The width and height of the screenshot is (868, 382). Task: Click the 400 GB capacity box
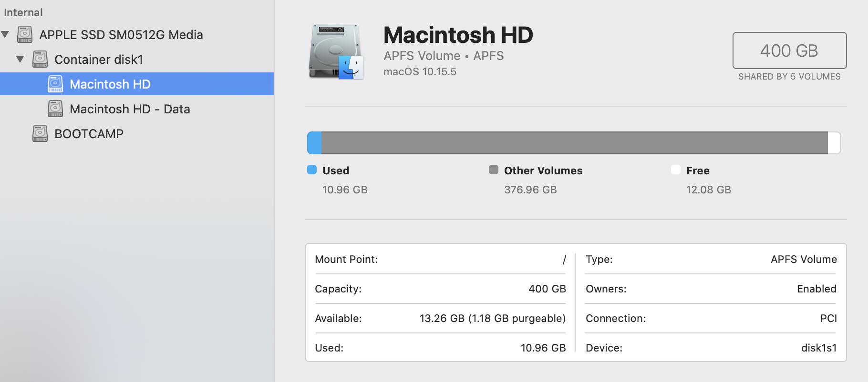789,50
